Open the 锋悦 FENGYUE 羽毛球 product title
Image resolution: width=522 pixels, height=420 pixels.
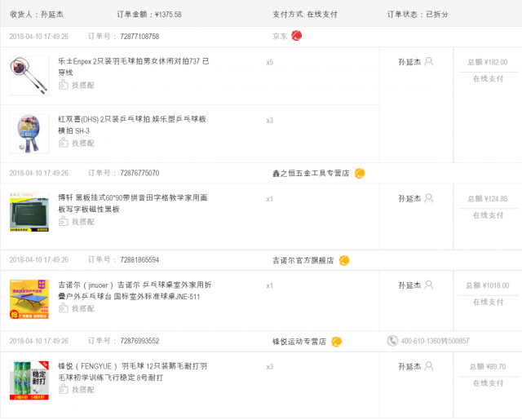click(x=132, y=372)
